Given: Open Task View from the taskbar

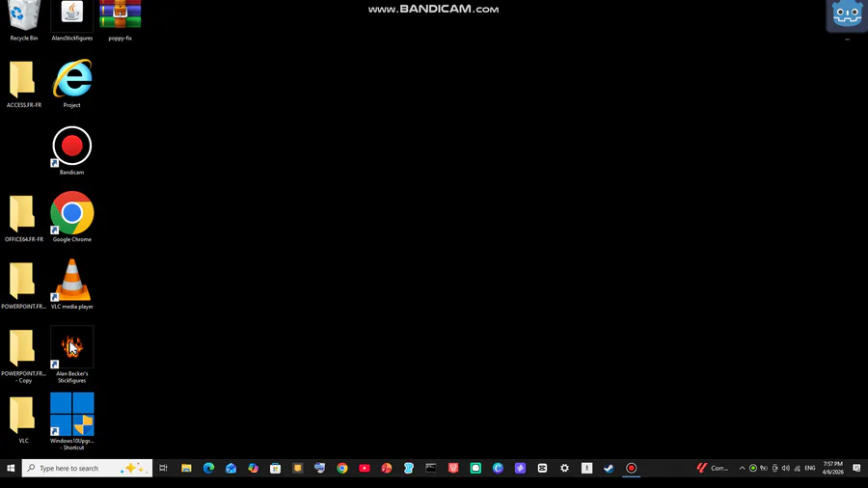Looking at the screenshot, I should [x=163, y=468].
